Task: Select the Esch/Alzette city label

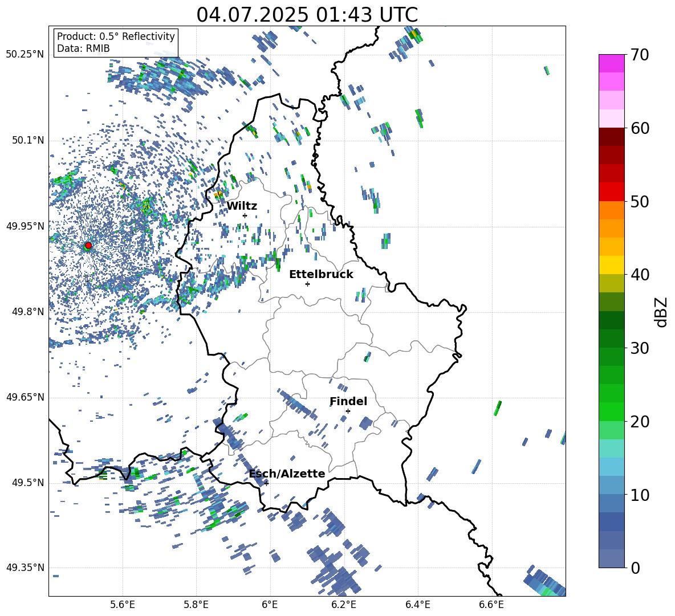Action: point(287,474)
